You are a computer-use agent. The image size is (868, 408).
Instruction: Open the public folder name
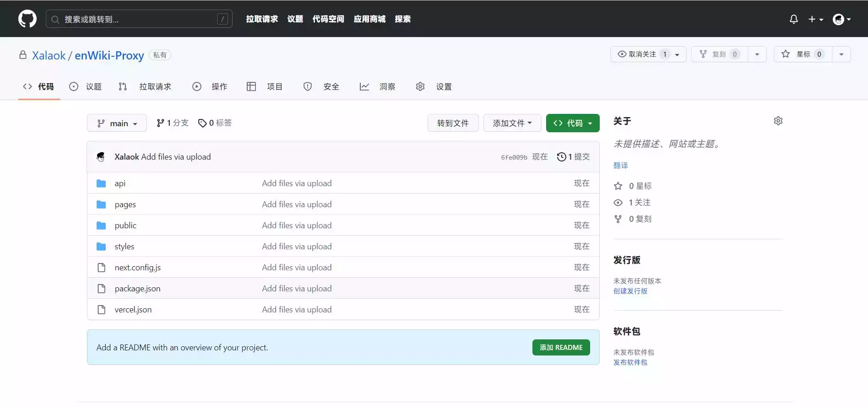click(x=125, y=225)
